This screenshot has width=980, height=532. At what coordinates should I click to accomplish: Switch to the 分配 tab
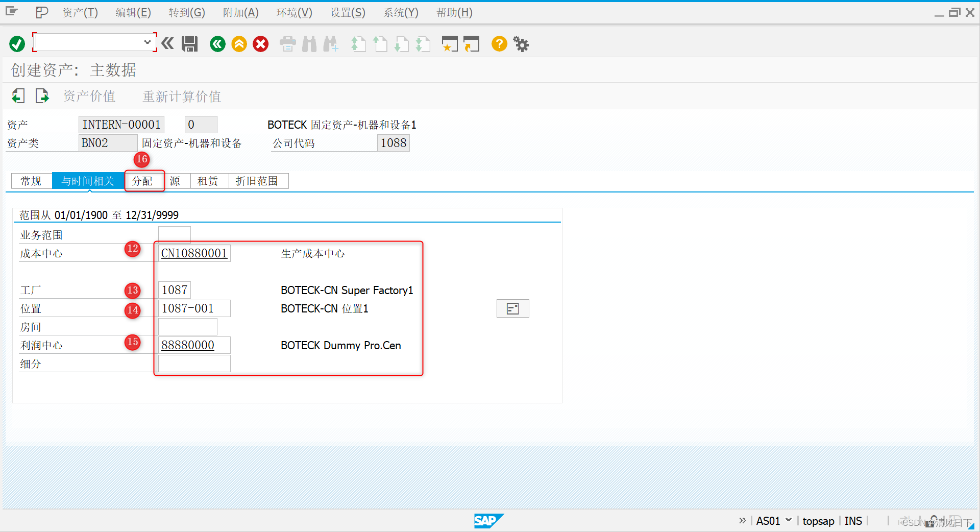tap(142, 181)
